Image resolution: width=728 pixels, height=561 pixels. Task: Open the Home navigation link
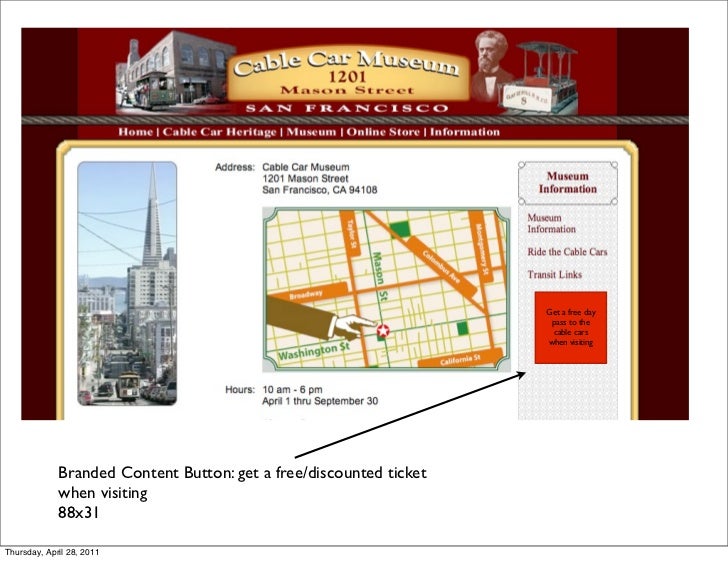point(135,132)
